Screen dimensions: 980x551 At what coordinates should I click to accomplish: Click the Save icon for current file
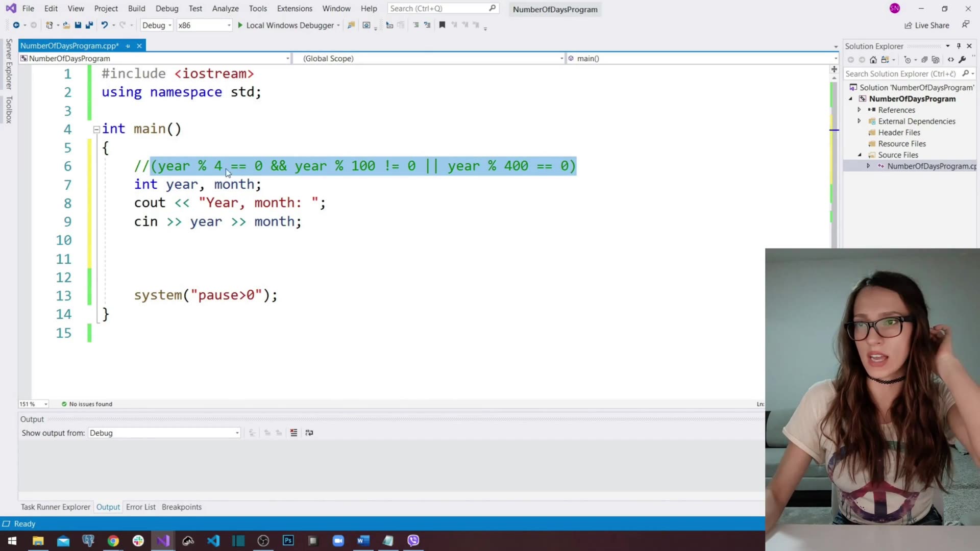(x=78, y=25)
